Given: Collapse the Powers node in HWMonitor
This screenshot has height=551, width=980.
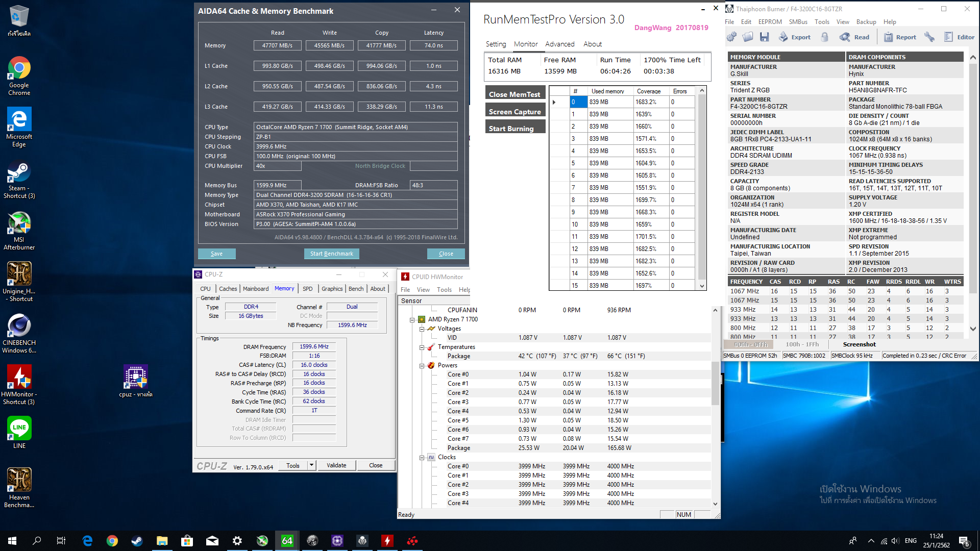Looking at the screenshot, I should pyautogui.click(x=422, y=366).
